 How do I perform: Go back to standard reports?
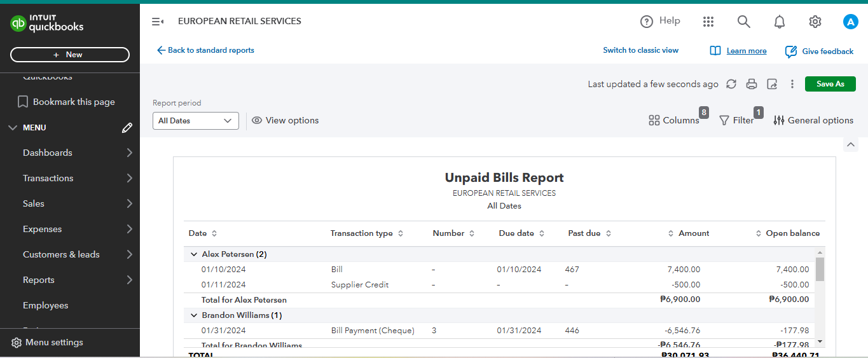(205, 50)
